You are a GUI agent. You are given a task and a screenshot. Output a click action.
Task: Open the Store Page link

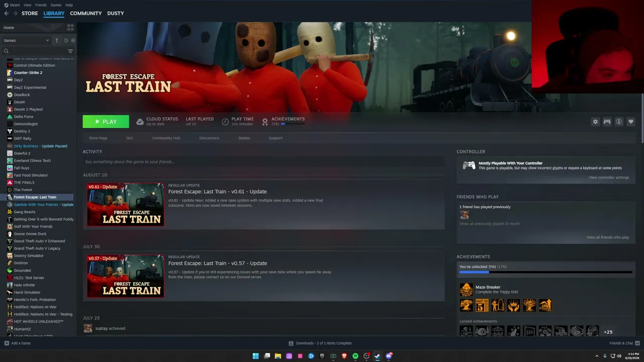pos(98,138)
